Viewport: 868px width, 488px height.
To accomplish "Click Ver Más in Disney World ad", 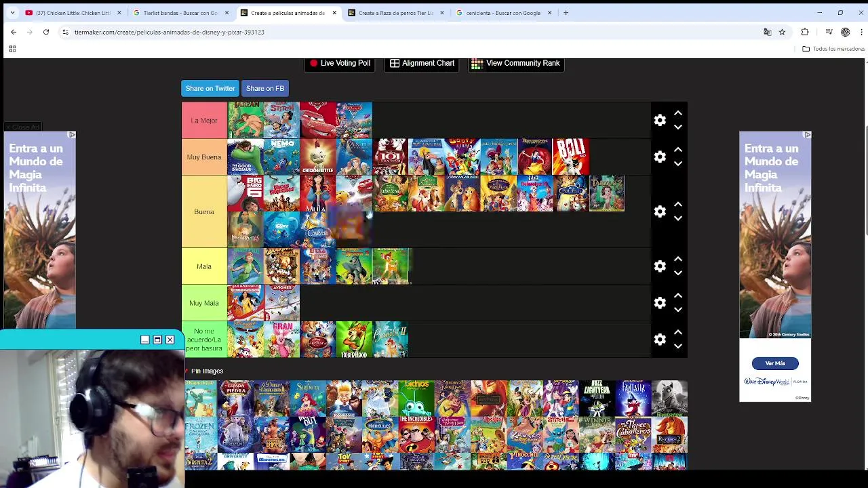I will (x=775, y=363).
